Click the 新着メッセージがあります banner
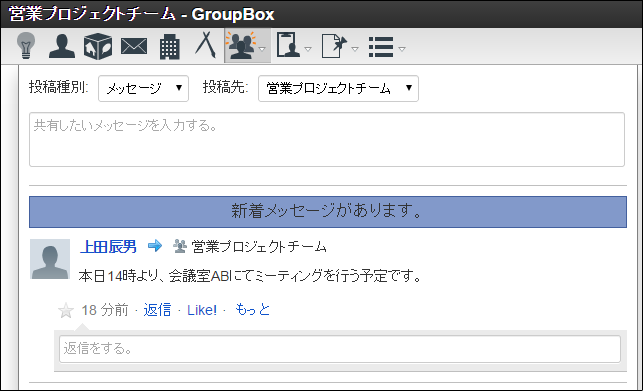 point(328,212)
